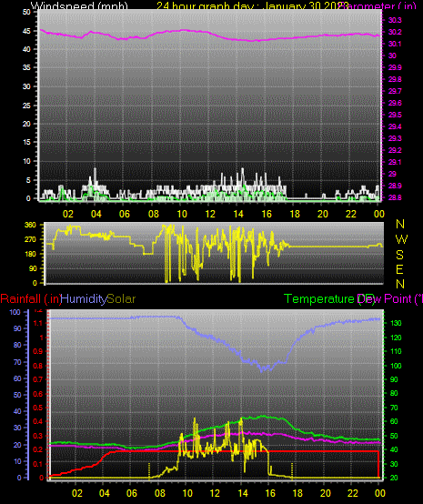Image resolution: width=423 pixels, height=504 pixels.
Task: Click the 30.2 value on barometer axis
Action: click(395, 32)
